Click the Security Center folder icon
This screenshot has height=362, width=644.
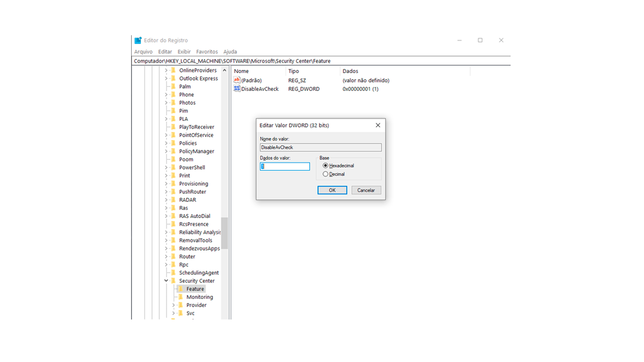pos(173,281)
